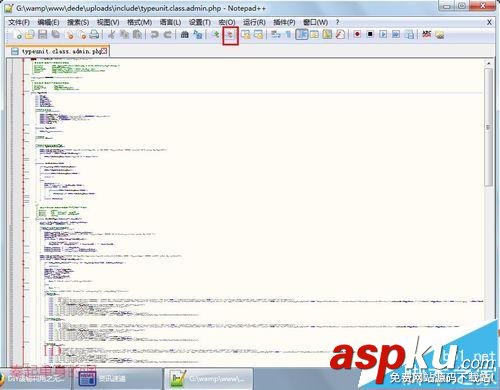Click the ABC spell-check toolbar icon
The image size is (500, 390).
426,34
